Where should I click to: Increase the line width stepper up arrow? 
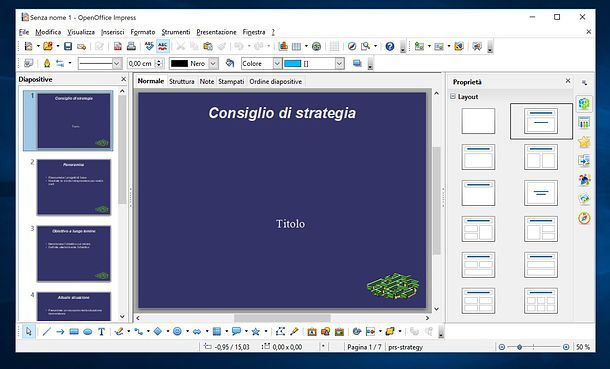[159, 61]
